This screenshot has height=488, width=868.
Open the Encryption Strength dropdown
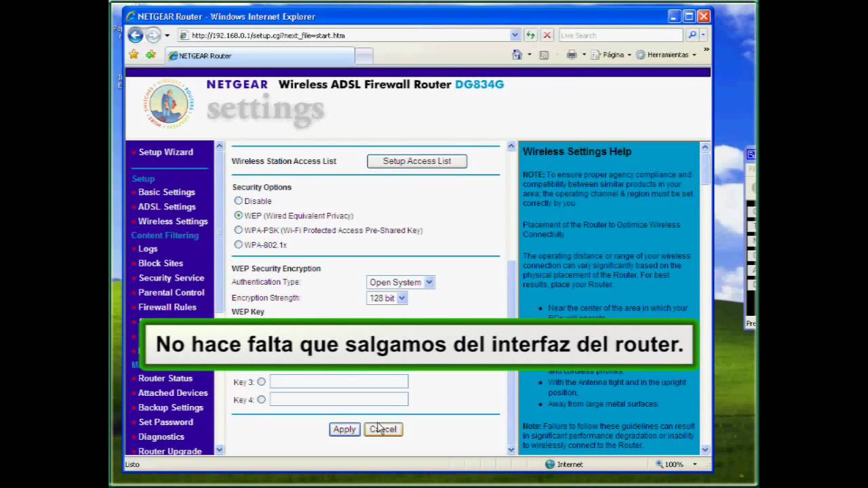(387, 298)
